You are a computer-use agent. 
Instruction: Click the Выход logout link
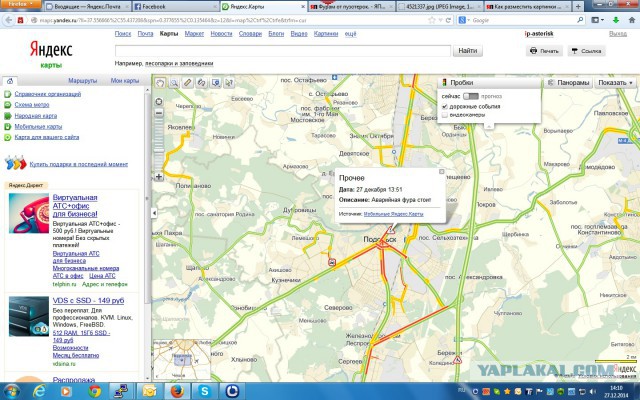[x=618, y=34]
